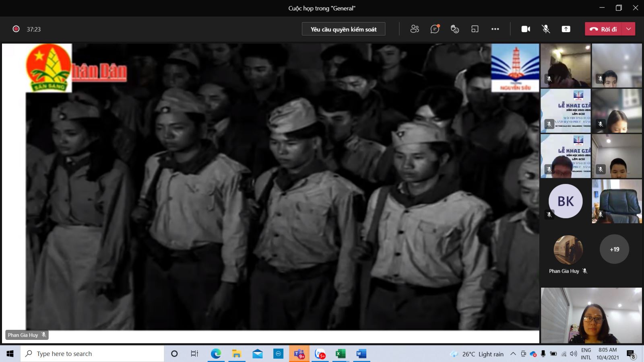Open the Dell app taskbar icon
Image resolution: width=644 pixels, height=362 pixels.
278,354
